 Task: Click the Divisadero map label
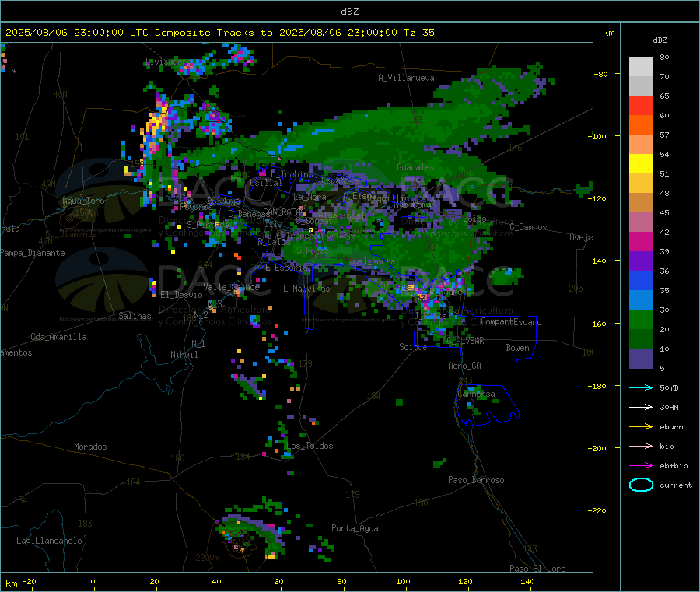point(170,61)
